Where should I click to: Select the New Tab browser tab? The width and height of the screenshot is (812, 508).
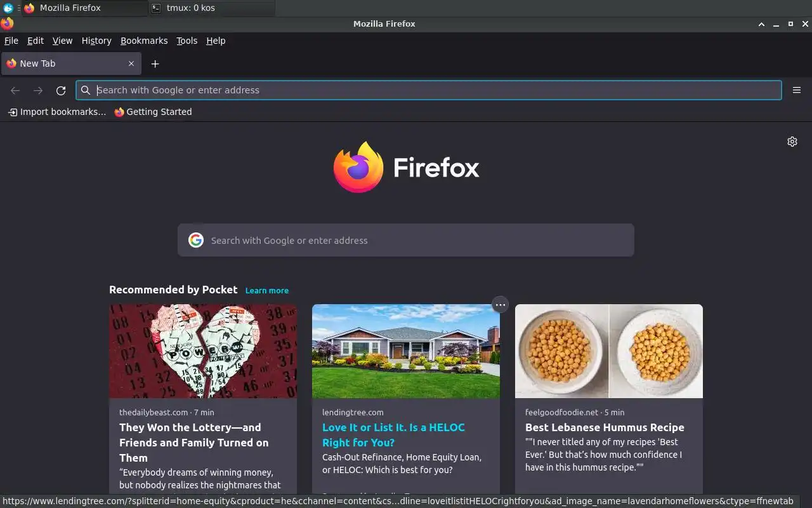[71, 63]
